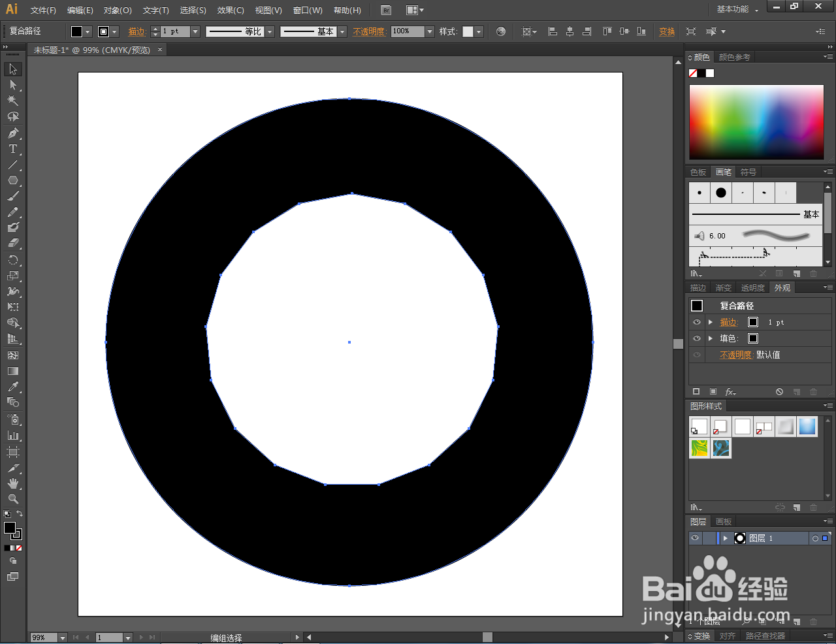This screenshot has height=644, width=836.
Task: Close the 未标题-1 document tab
Action: coord(160,50)
